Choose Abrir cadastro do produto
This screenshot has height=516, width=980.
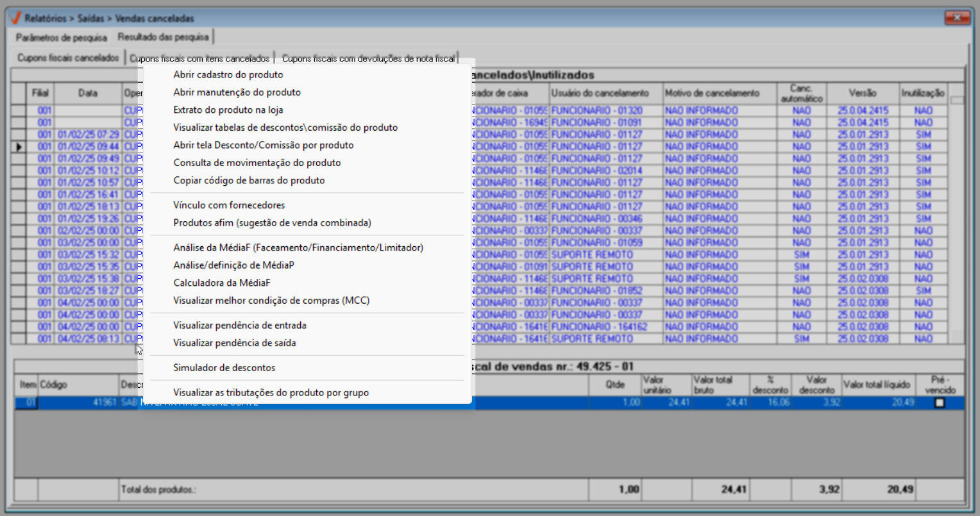point(228,75)
